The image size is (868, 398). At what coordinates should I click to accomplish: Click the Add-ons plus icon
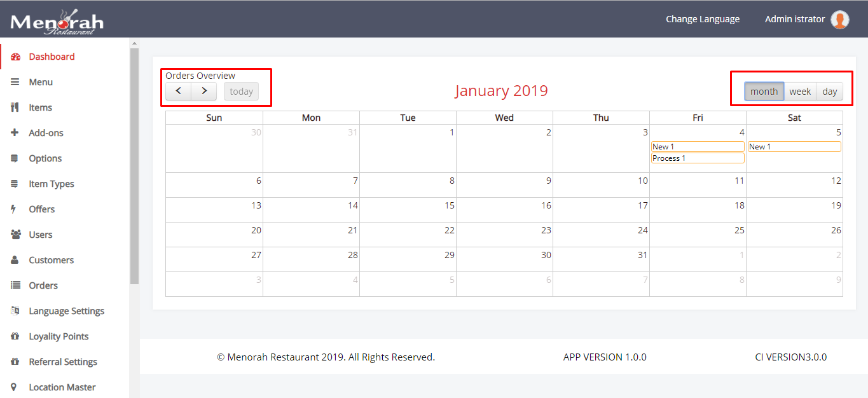point(15,133)
